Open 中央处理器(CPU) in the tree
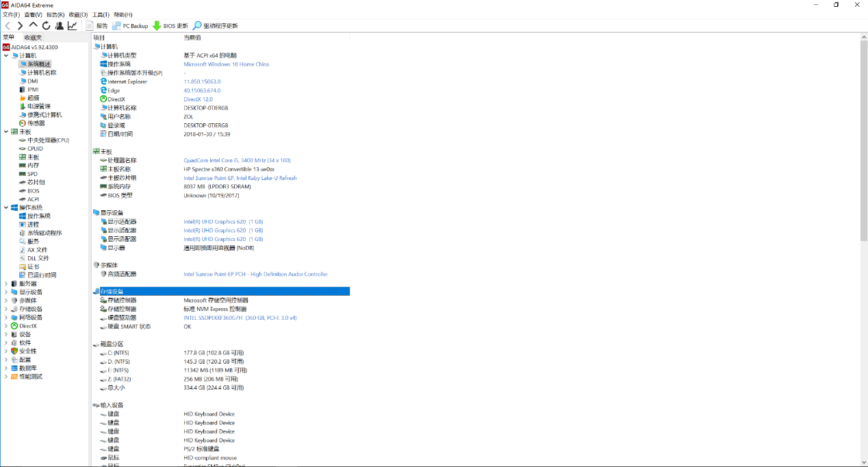 point(44,140)
